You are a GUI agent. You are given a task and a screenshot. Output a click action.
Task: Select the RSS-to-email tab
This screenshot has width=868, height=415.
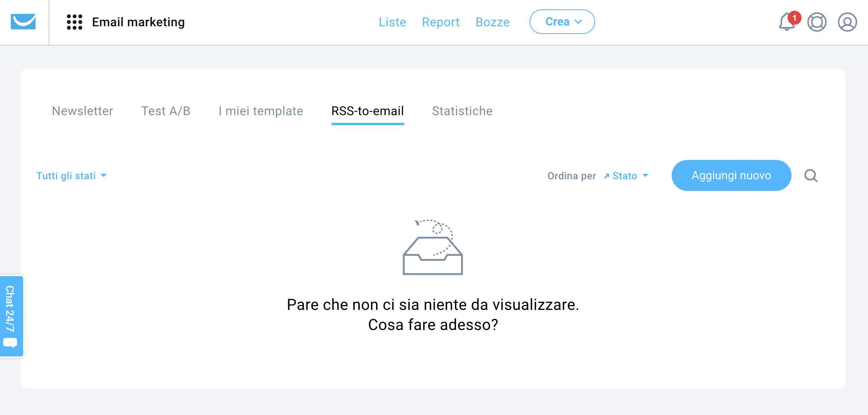point(368,111)
